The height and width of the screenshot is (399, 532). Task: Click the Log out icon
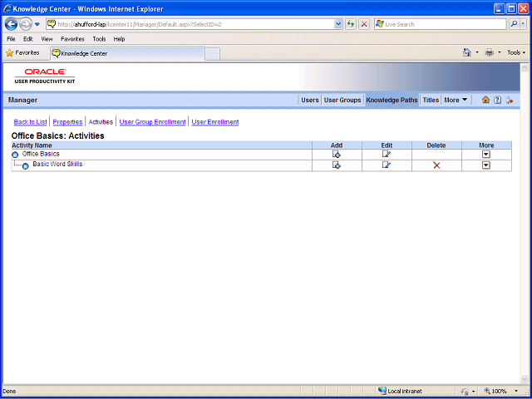click(509, 100)
